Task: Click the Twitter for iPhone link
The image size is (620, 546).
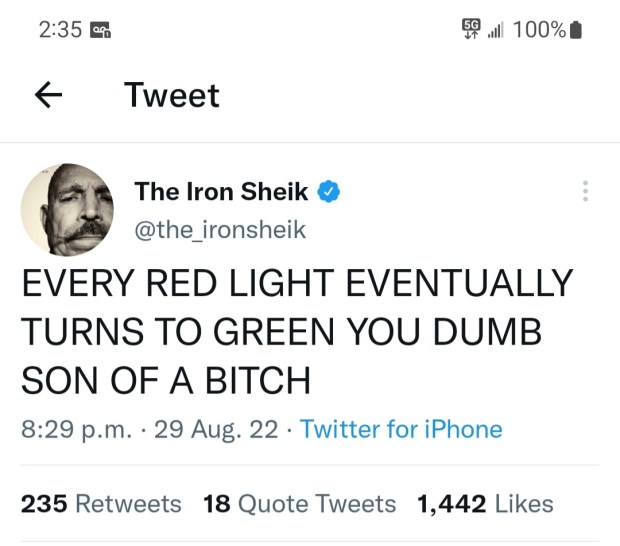Action: pyautogui.click(x=401, y=429)
